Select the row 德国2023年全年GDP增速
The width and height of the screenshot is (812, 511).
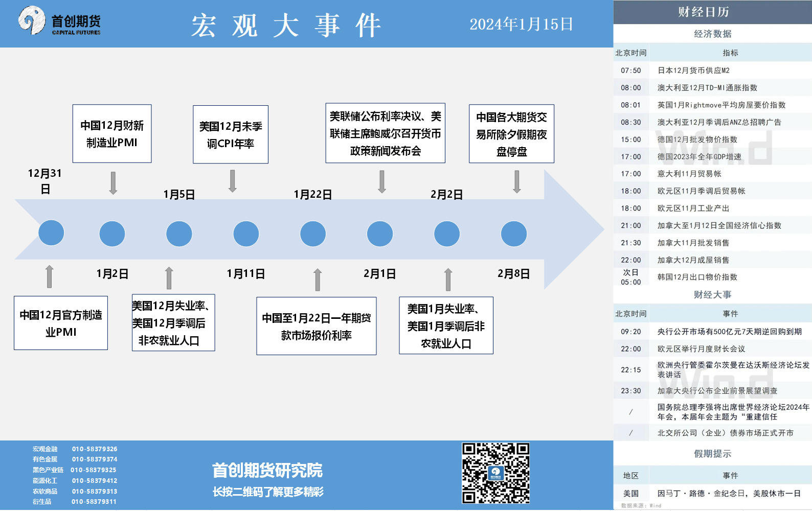(713, 157)
